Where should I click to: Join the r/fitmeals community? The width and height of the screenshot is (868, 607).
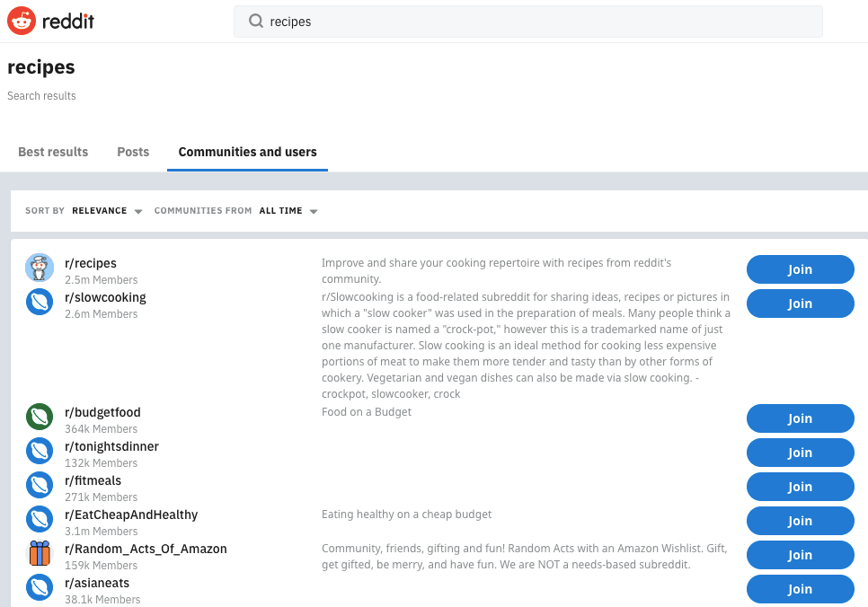(x=800, y=487)
